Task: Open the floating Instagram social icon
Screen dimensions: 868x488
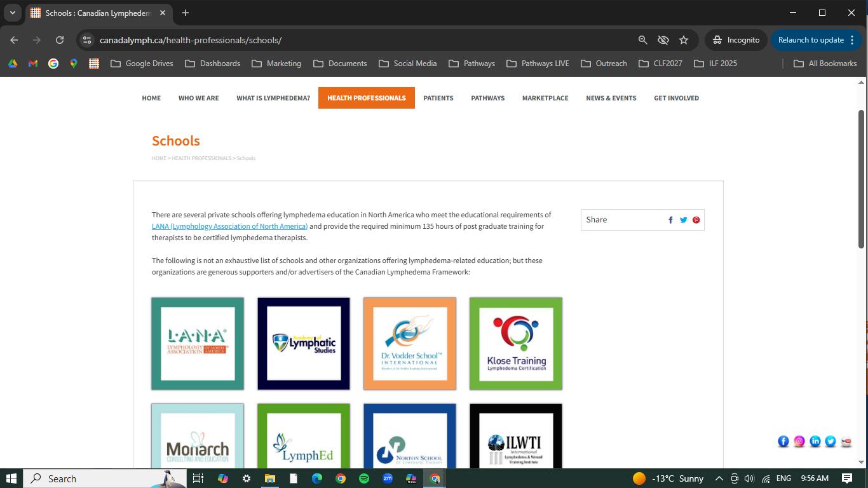Action: tap(799, 442)
